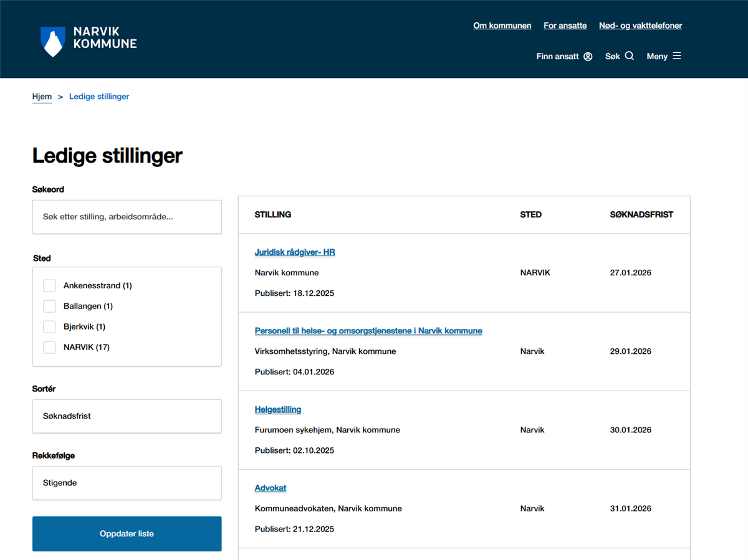Image resolution: width=748 pixels, height=560 pixels.
Task: Enable the Ballangen location filter
Action: (x=49, y=306)
